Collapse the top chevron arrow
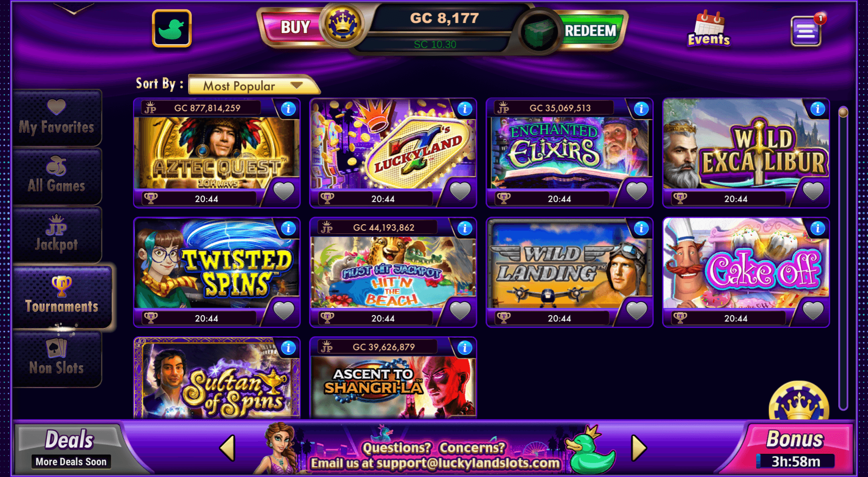The image size is (868, 477). coord(74,9)
